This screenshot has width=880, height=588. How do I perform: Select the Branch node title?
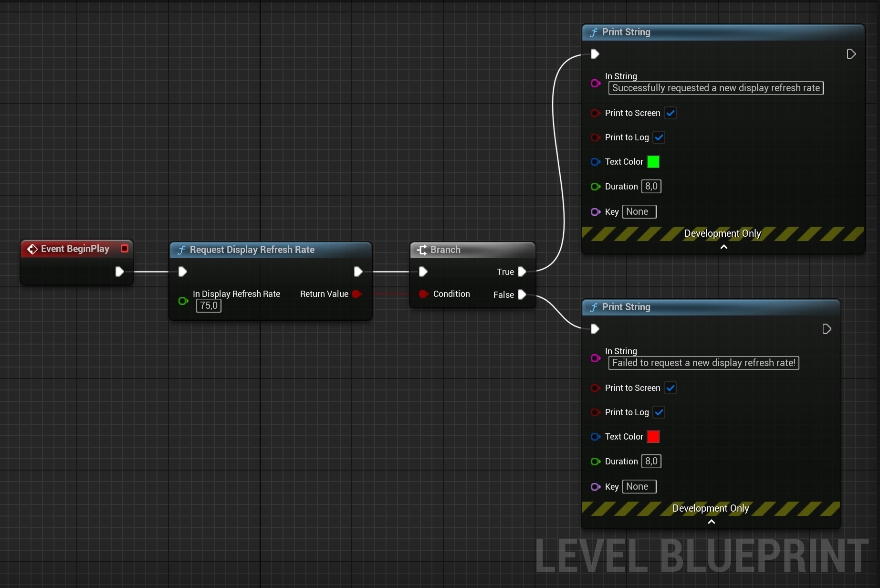(x=445, y=250)
